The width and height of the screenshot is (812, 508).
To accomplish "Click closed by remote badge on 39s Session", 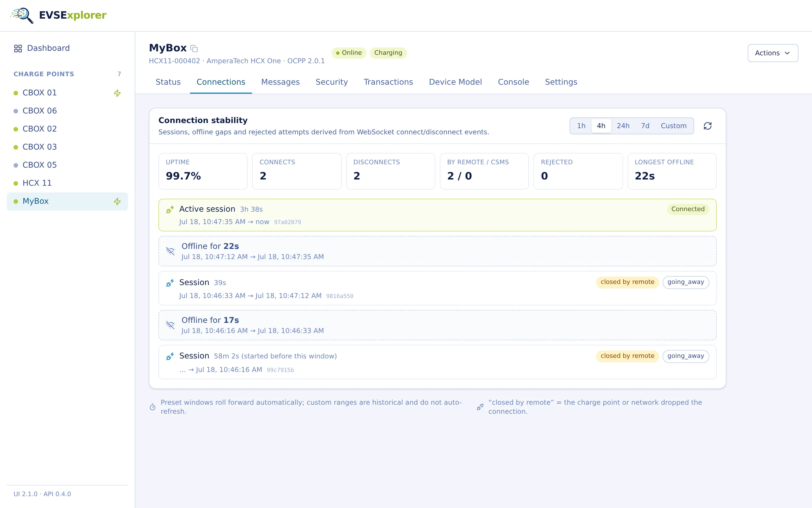I will tap(627, 282).
